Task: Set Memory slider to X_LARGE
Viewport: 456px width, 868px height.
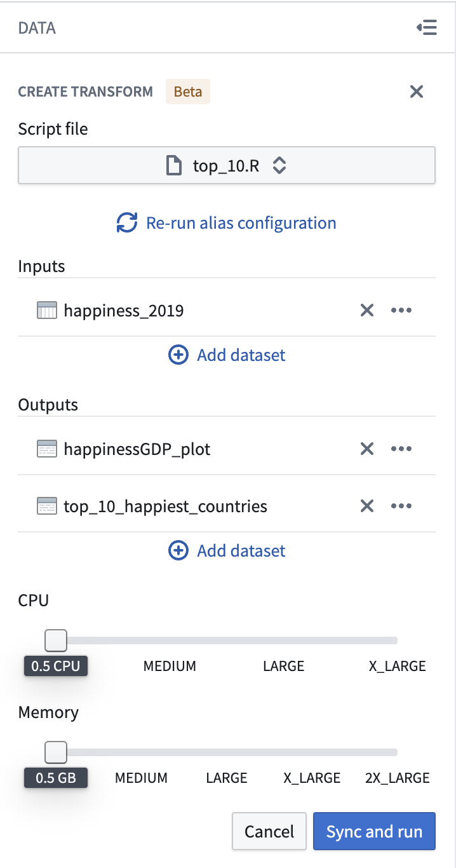Action: (312, 752)
